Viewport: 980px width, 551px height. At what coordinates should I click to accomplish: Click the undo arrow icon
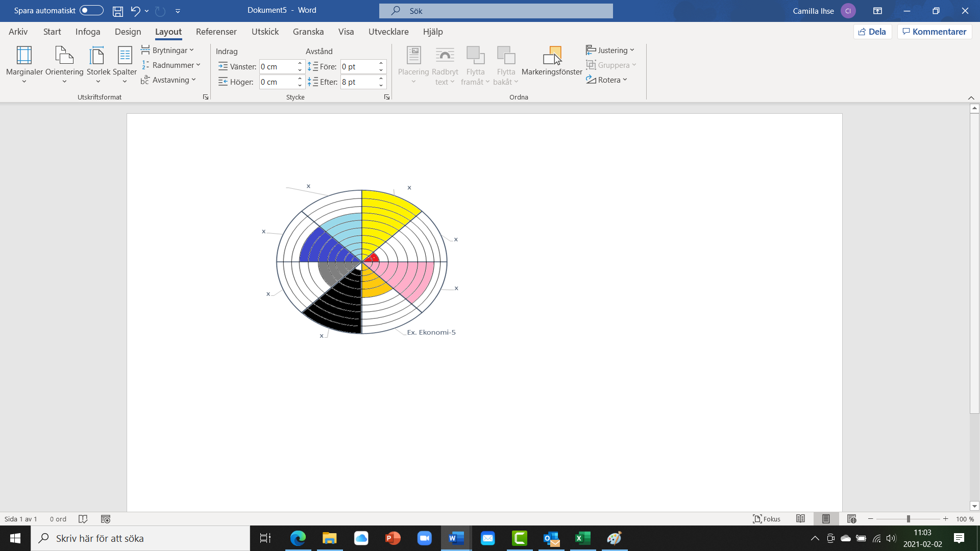[x=135, y=11]
